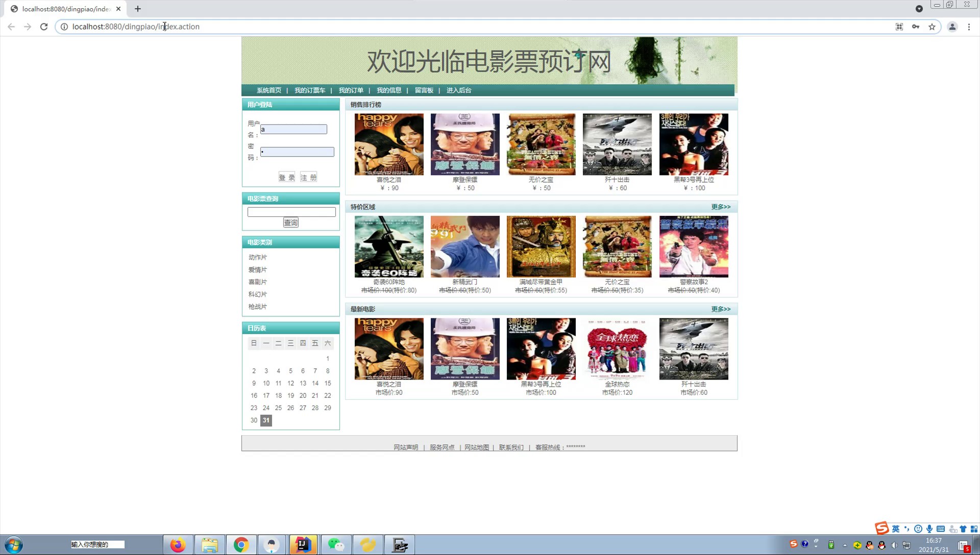Screen dimensions: 980x555
Task: Click 网站声明 in the footer
Action: pos(406,447)
